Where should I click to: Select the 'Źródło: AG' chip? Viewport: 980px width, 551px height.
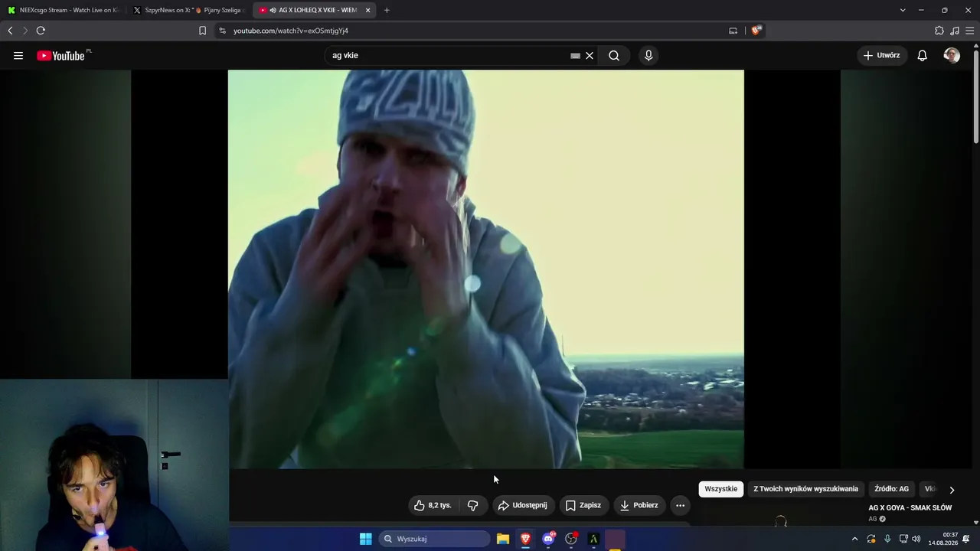[892, 489]
